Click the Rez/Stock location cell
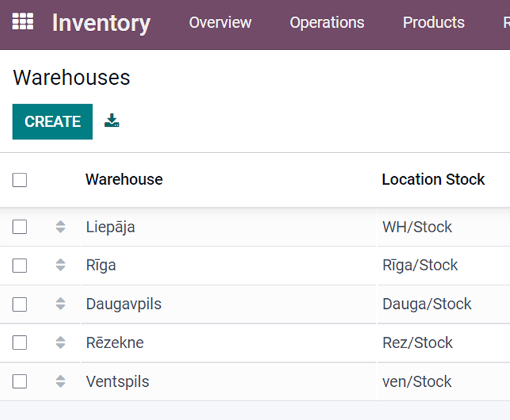The height and width of the screenshot is (420, 510). click(x=418, y=343)
